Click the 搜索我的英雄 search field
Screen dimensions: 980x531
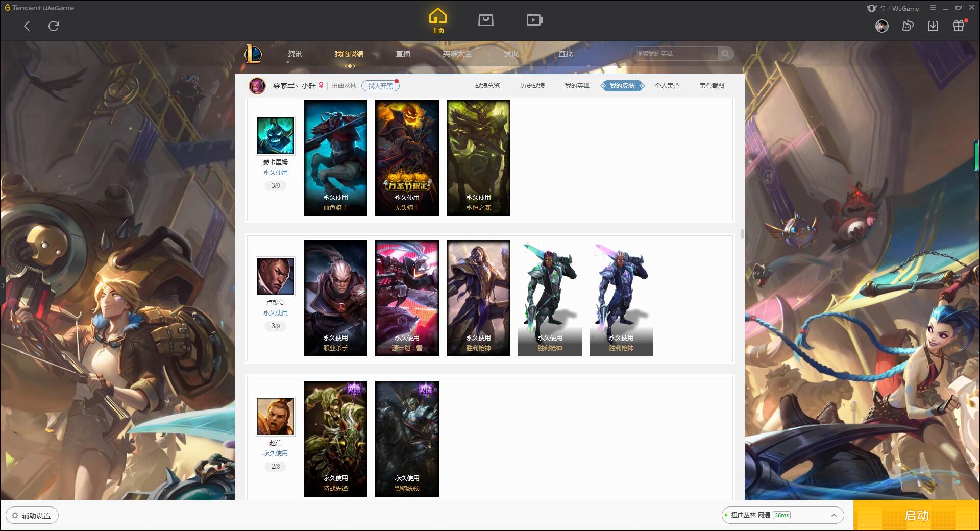(x=675, y=54)
